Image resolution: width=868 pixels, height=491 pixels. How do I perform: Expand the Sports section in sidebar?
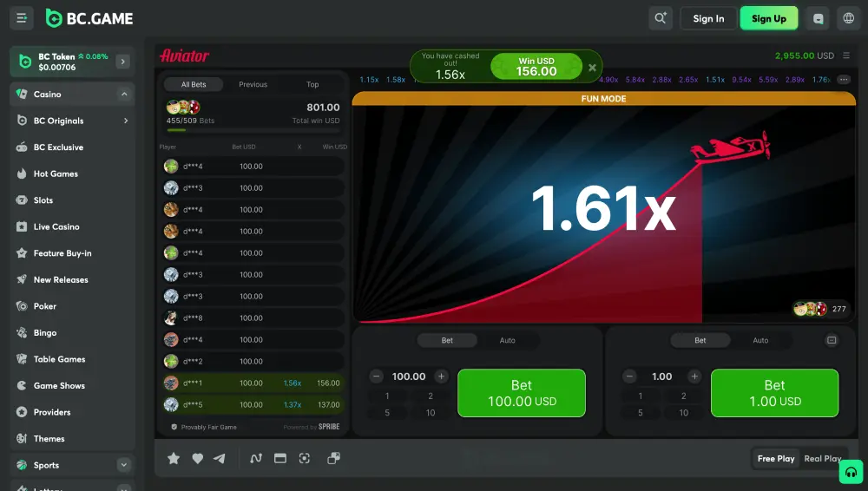(124, 465)
